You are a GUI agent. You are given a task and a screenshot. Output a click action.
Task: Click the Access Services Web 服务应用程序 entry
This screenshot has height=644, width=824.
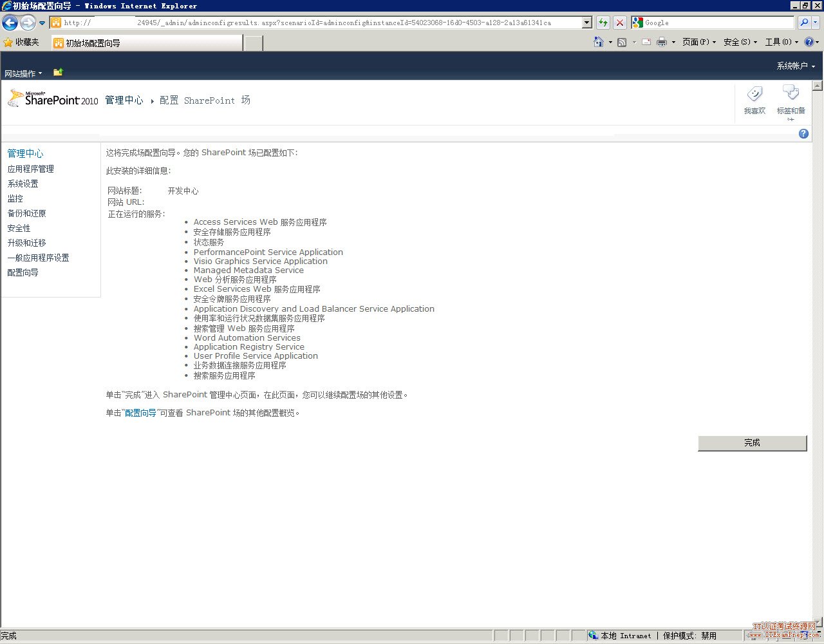click(x=260, y=222)
